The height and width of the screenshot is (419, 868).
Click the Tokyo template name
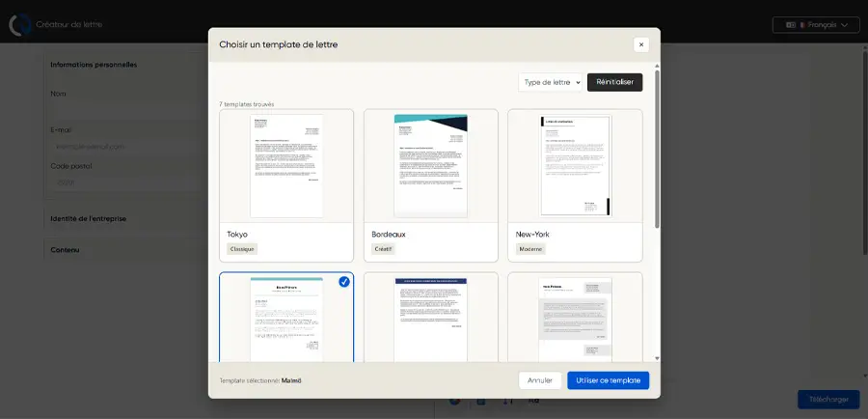point(237,235)
